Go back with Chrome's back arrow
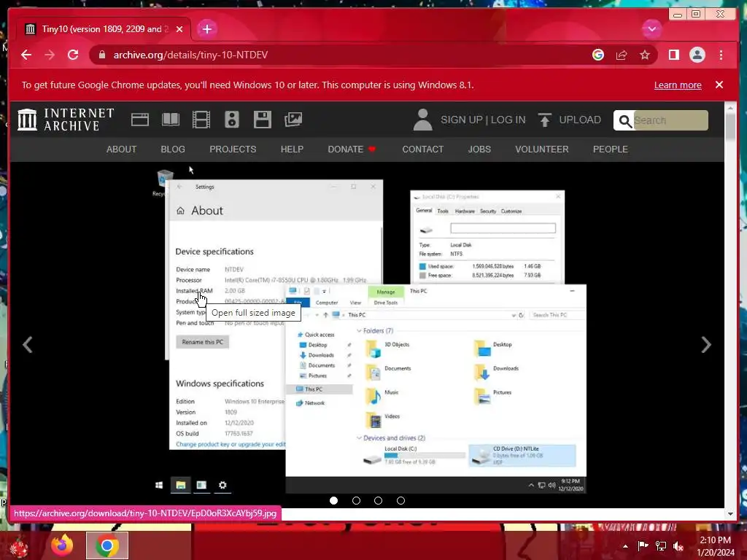747x560 pixels. tap(26, 55)
